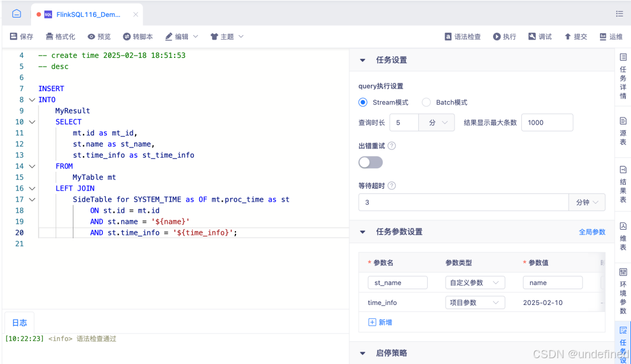Show help for 出错重试
The height and width of the screenshot is (364, 631).
coord(391,146)
